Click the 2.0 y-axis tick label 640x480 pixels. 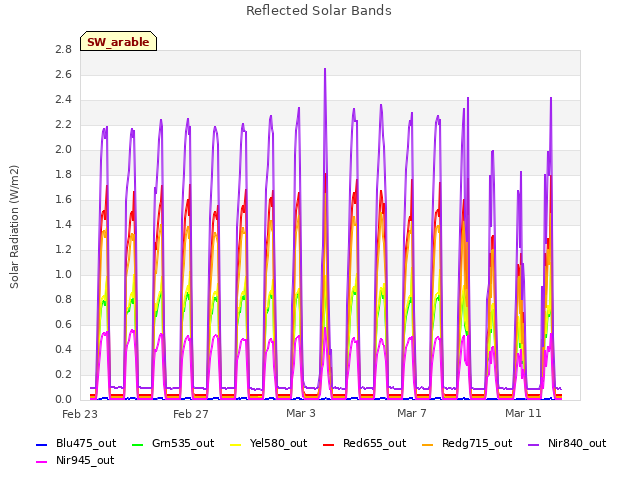(x=63, y=149)
